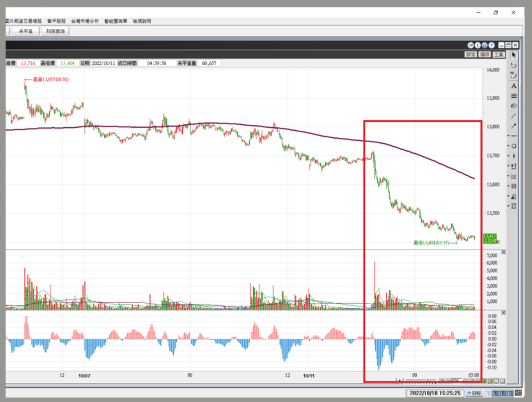The height and width of the screenshot is (402, 532).
Task: Click the 未平倉 button
Action: 26,31
